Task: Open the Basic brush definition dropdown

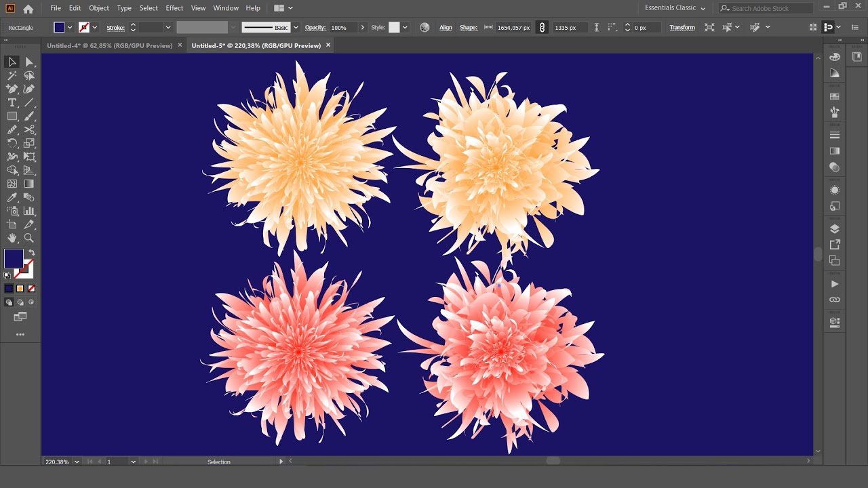Action: [x=296, y=27]
